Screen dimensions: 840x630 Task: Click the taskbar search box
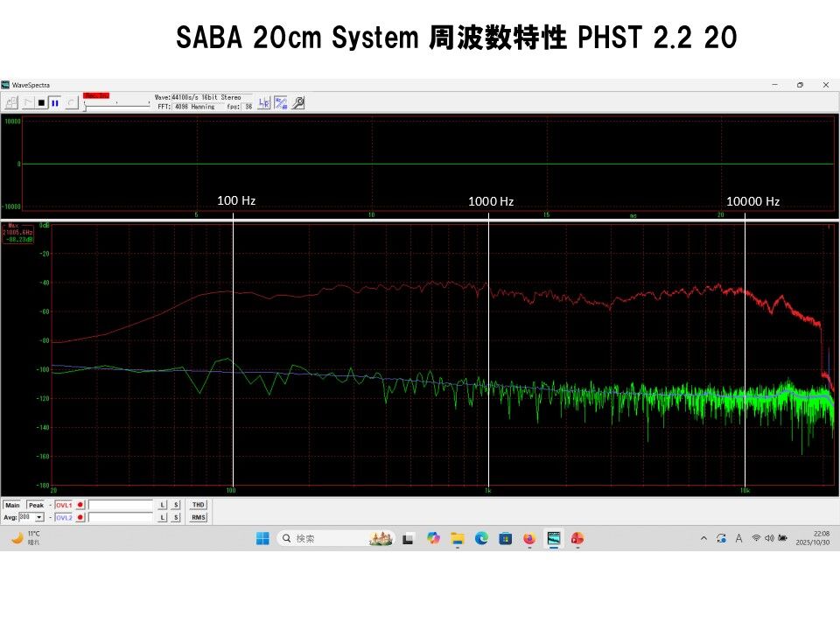[x=336, y=538]
